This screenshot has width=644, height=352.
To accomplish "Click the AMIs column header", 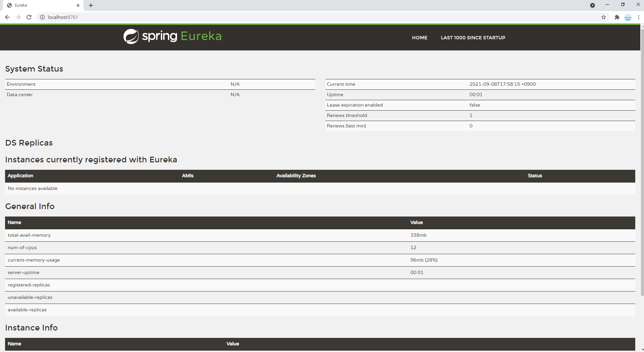I will tap(188, 175).
